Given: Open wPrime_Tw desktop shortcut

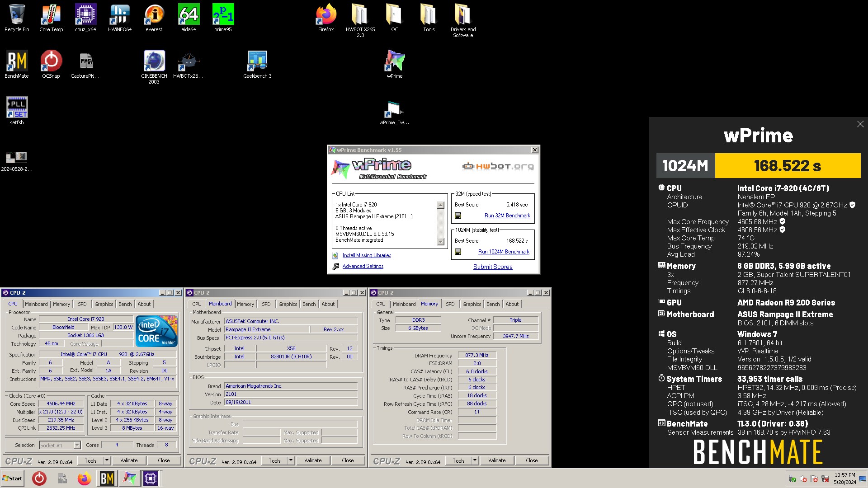Looking at the screenshot, I should click(x=395, y=113).
